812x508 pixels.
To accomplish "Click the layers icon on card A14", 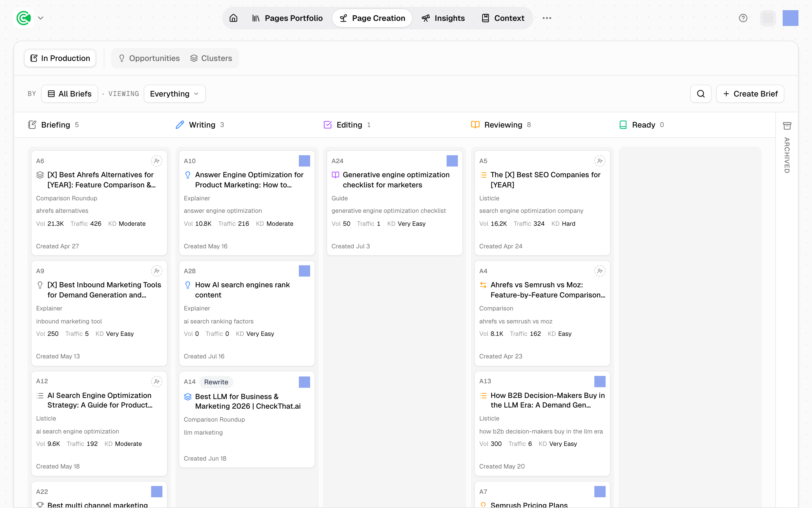I will pyautogui.click(x=188, y=397).
